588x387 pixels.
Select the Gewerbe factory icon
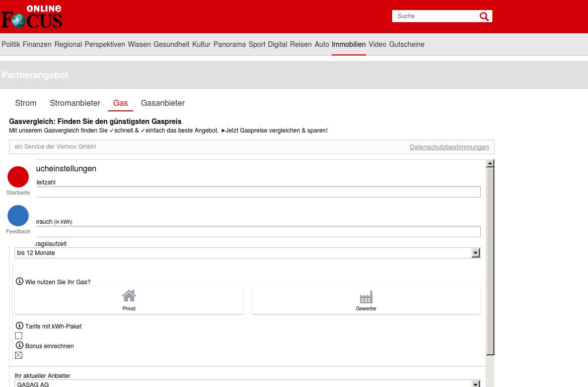[x=366, y=296]
